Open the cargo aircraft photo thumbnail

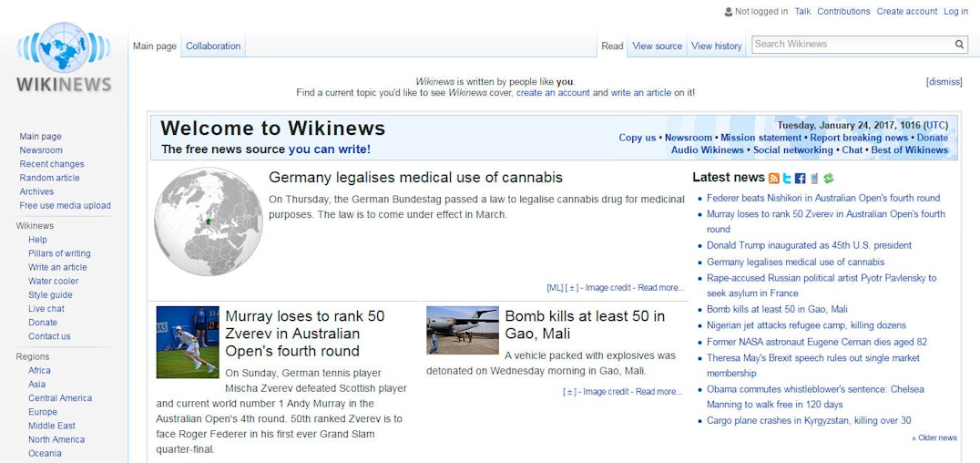coord(463,330)
